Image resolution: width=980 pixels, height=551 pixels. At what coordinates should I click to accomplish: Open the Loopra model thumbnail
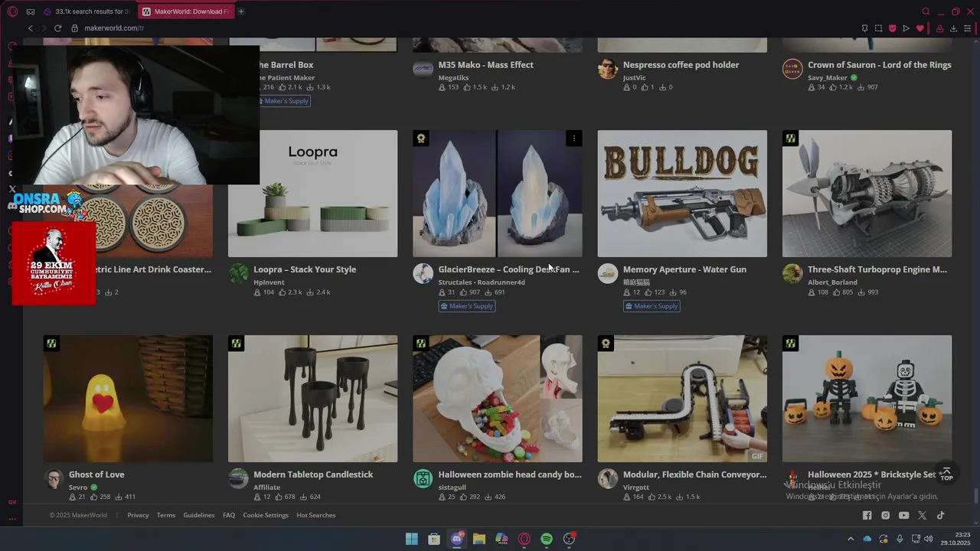312,194
